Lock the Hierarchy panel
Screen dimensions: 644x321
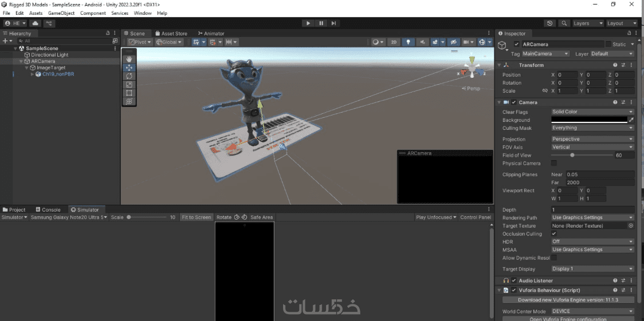click(108, 33)
